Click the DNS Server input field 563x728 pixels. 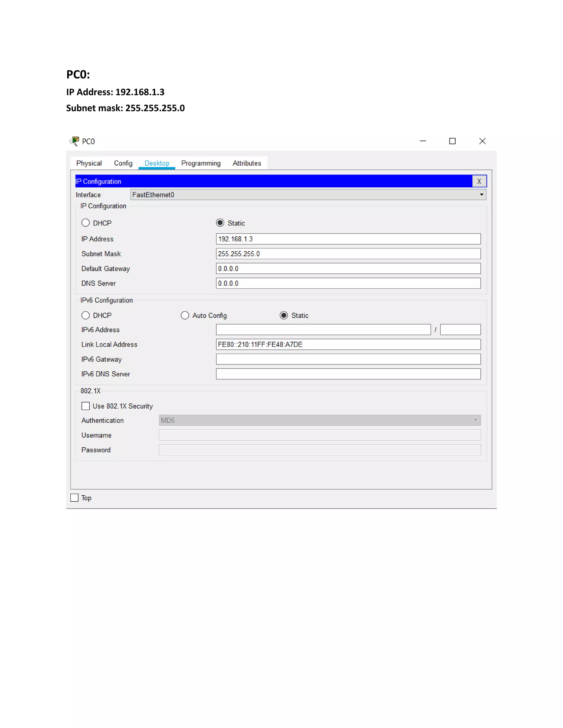point(348,283)
